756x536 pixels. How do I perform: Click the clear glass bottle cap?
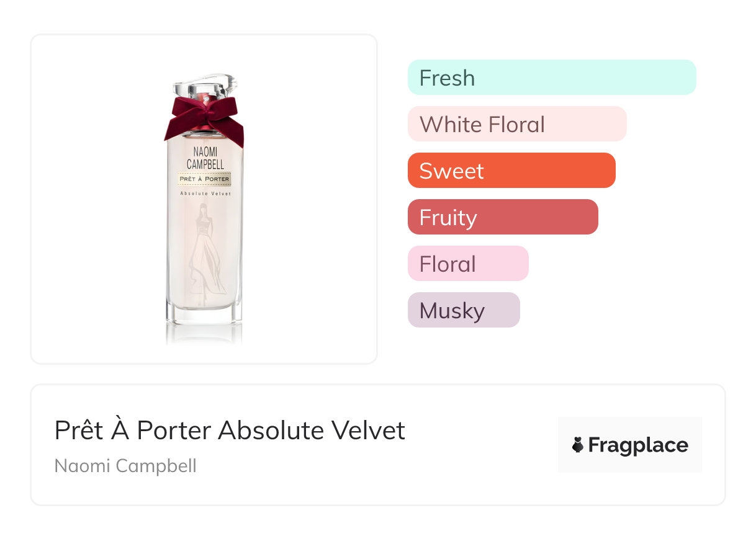(x=205, y=85)
